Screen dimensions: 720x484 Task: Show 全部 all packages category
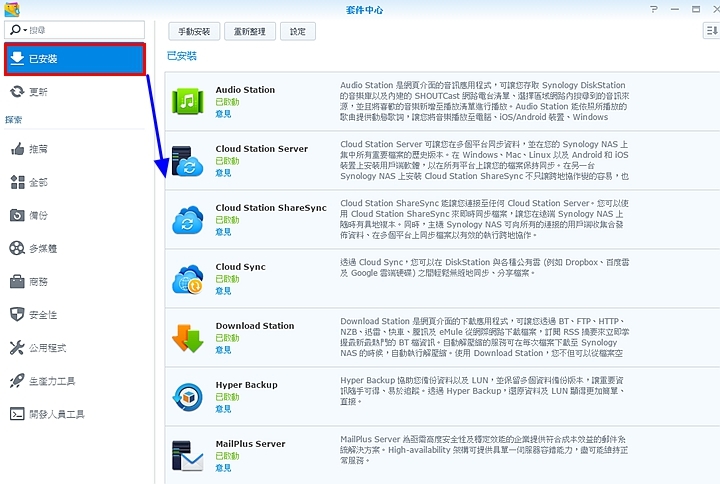click(75, 182)
